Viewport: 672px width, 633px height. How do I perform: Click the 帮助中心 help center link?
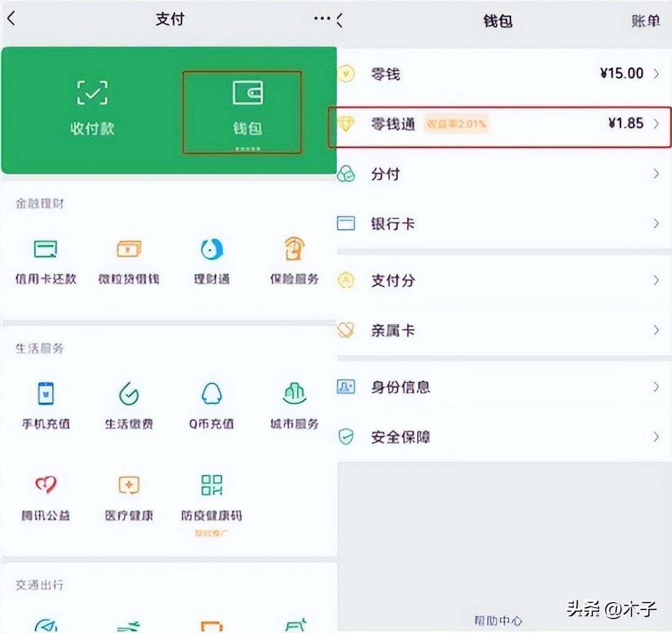(498, 620)
